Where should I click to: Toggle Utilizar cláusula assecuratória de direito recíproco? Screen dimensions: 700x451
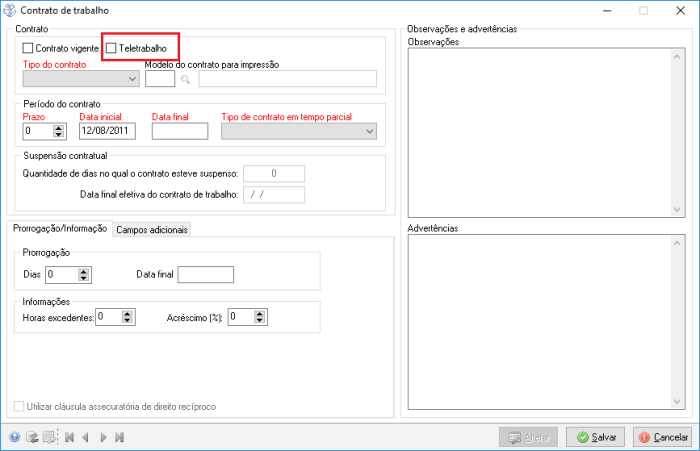(x=20, y=407)
